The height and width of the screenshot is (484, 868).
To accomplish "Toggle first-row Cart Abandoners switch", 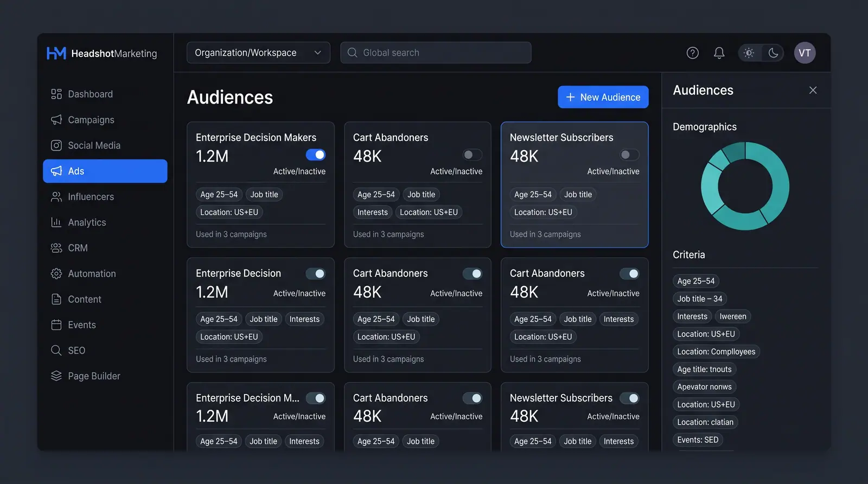I will point(473,155).
